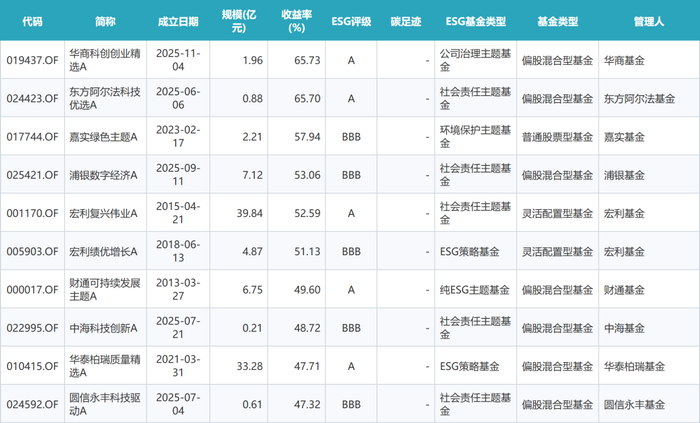Click the date 2023-02-17

click(x=178, y=137)
